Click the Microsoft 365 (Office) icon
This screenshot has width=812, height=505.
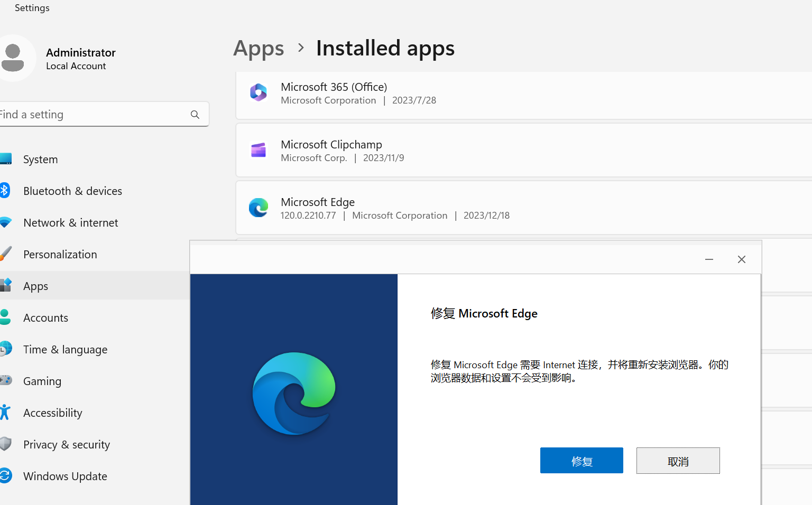point(259,92)
